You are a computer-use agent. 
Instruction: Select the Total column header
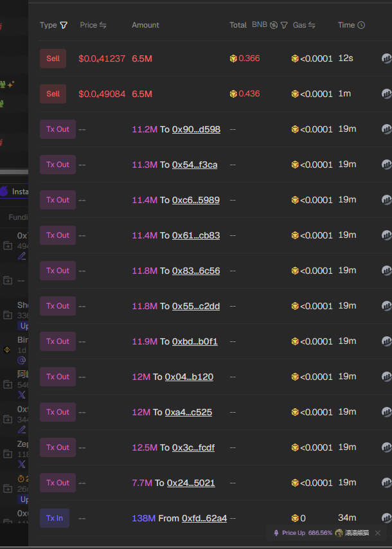coord(238,25)
